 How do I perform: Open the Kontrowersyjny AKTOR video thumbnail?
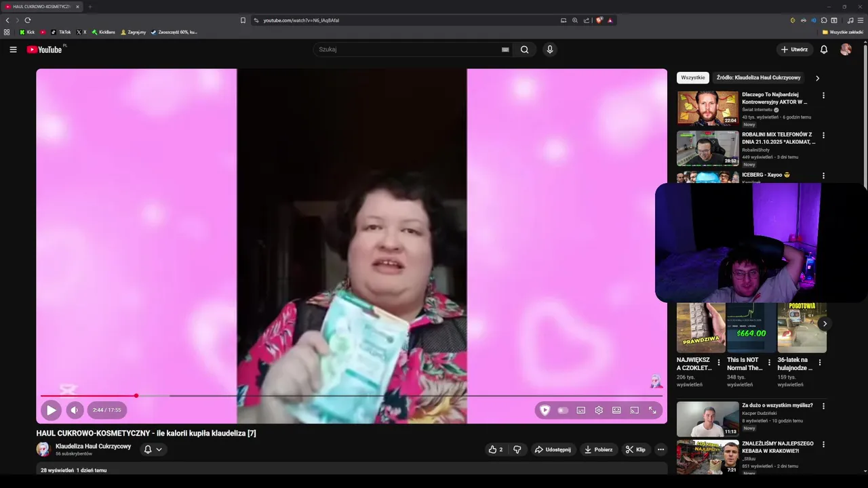708,108
